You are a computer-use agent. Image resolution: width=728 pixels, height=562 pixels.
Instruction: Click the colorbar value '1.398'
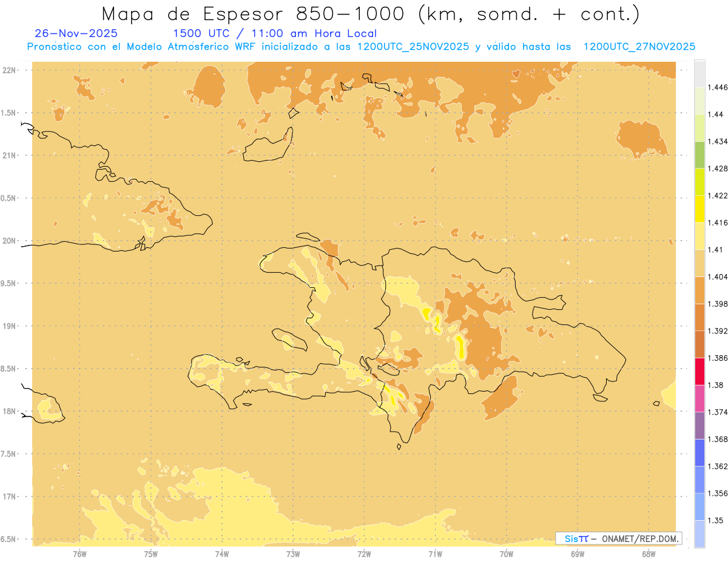(x=718, y=304)
